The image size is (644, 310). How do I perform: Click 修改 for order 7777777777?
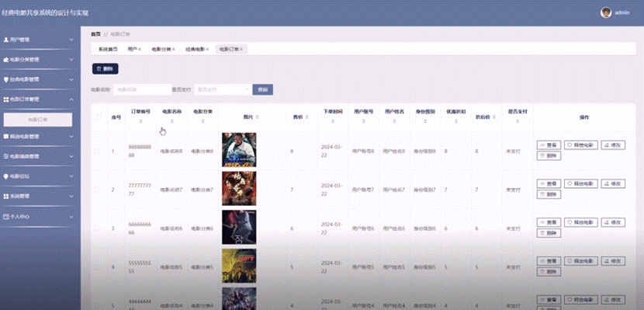click(x=613, y=184)
